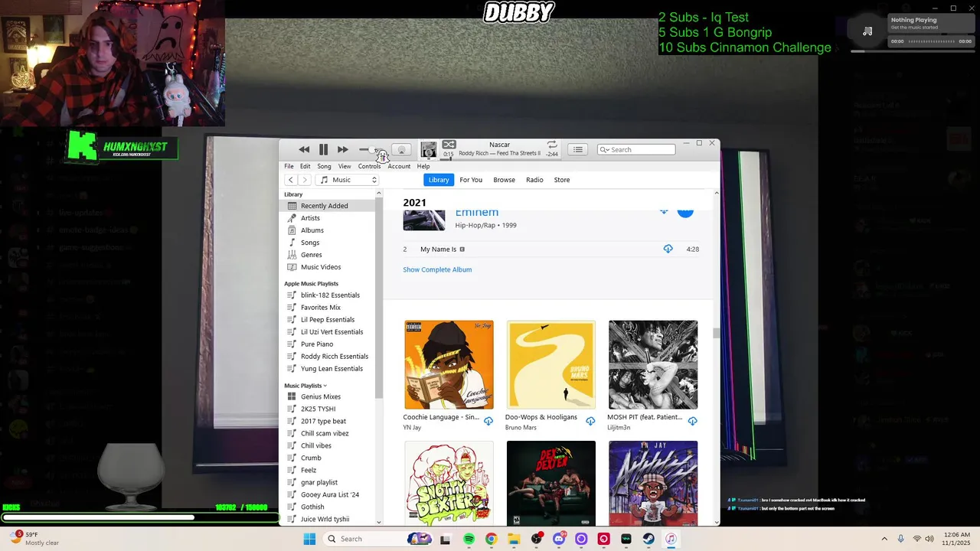Open the File menu
This screenshot has height=551, width=980.
click(289, 166)
